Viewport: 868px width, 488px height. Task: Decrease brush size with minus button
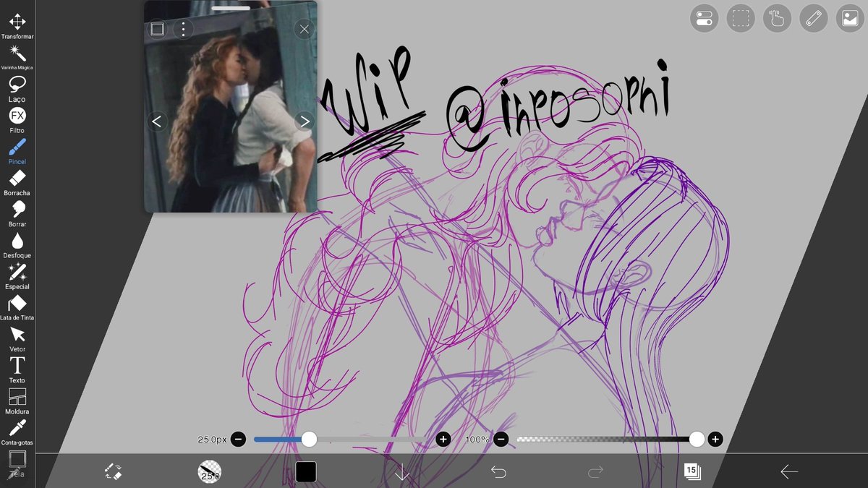pyautogui.click(x=239, y=439)
